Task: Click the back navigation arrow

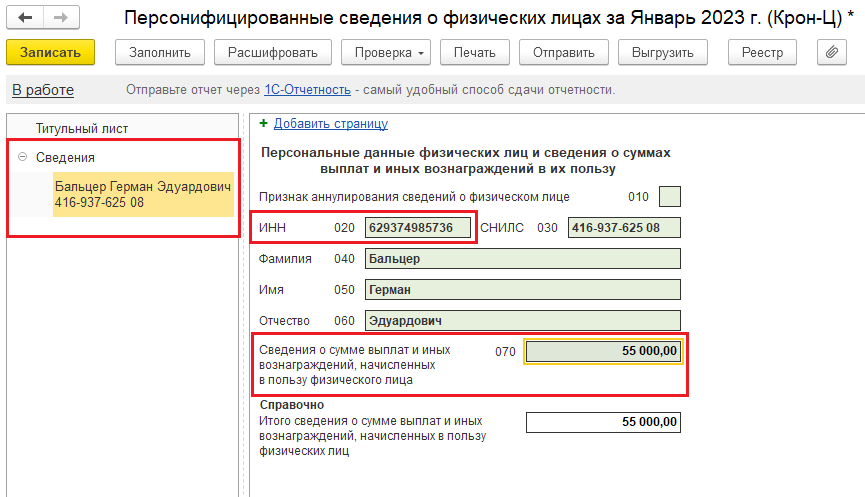Action: 25,18
